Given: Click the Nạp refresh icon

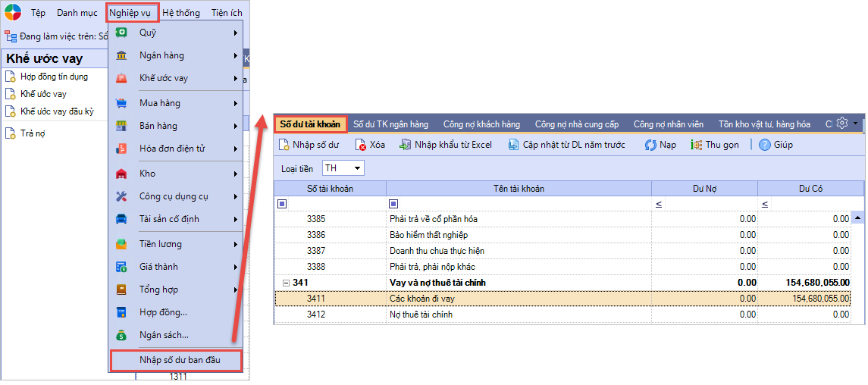Looking at the screenshot, I should (x=650, y=145).
